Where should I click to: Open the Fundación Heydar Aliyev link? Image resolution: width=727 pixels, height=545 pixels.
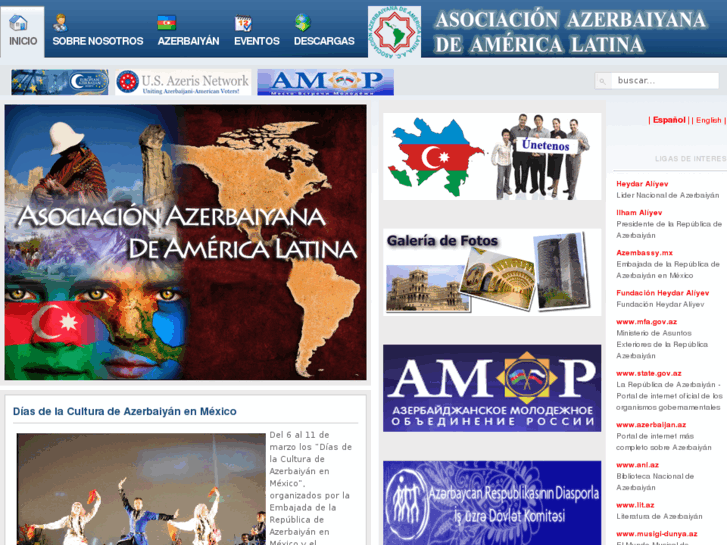pos(663,293)
